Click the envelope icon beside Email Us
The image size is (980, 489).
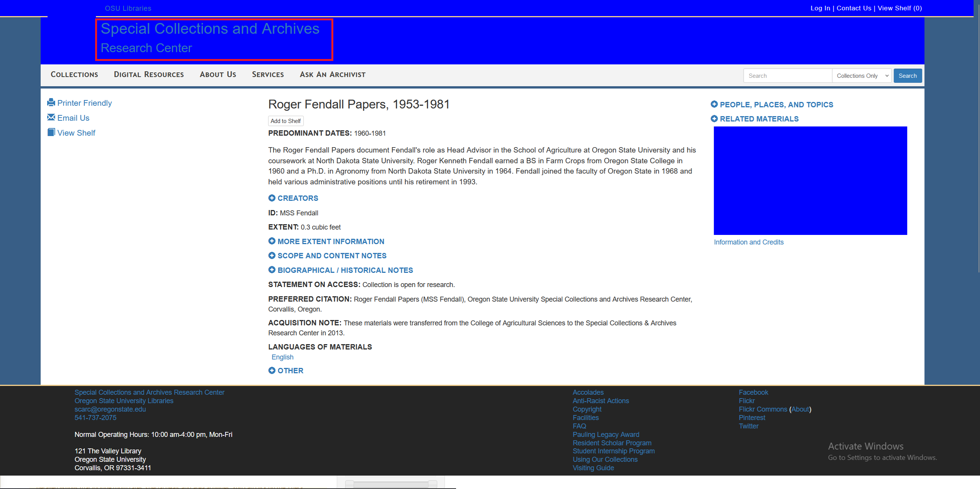51,117
